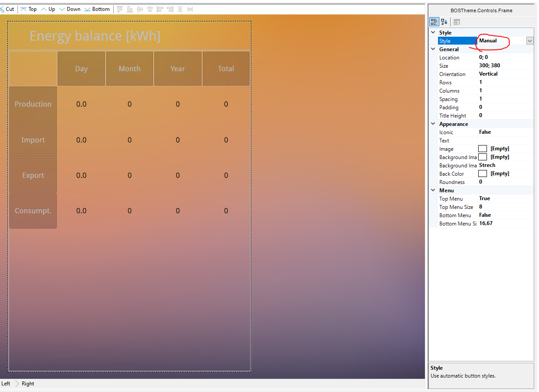Viewport: 539px width, 392px height.
Task: Send control Down one layer
Action: 70,9
